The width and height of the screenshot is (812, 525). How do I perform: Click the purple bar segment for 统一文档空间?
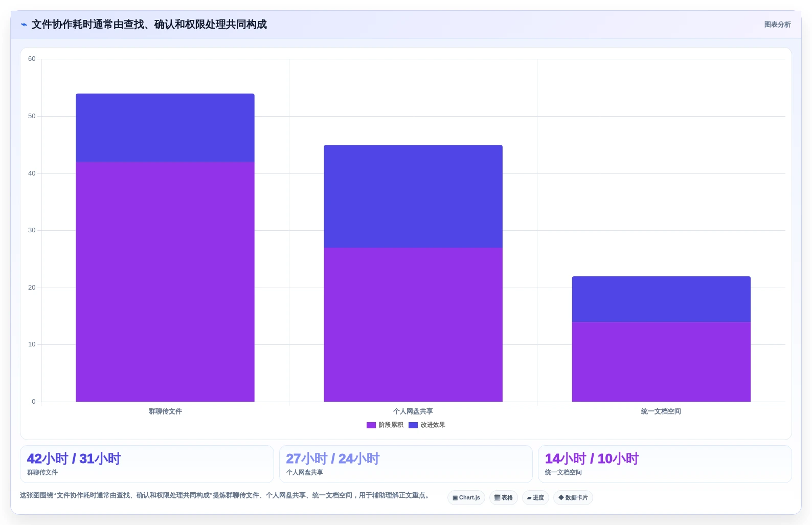[661, 362]
